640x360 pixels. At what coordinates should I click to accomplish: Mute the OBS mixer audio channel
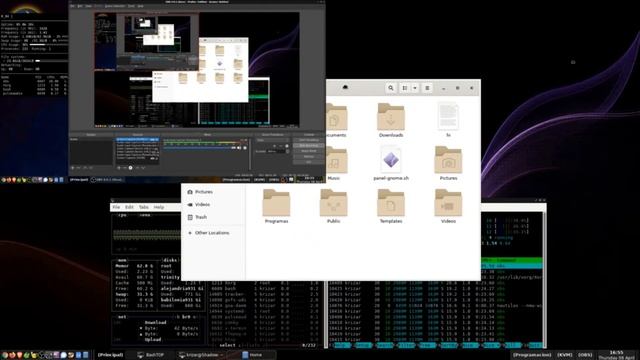point(239,148)
